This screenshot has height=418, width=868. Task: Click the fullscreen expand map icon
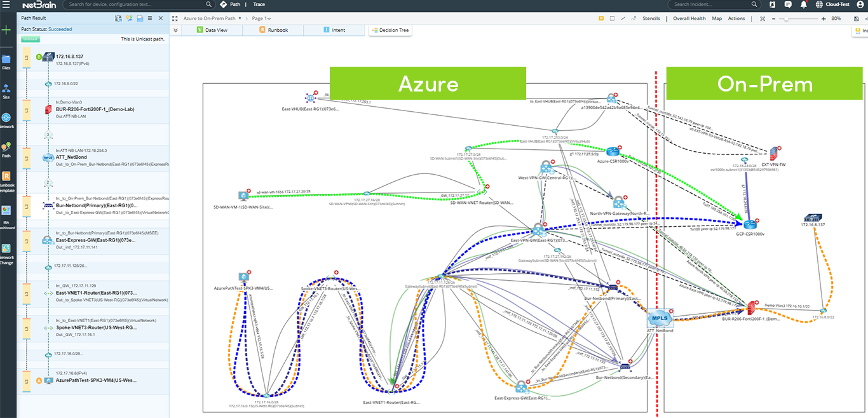click(176, 18)
